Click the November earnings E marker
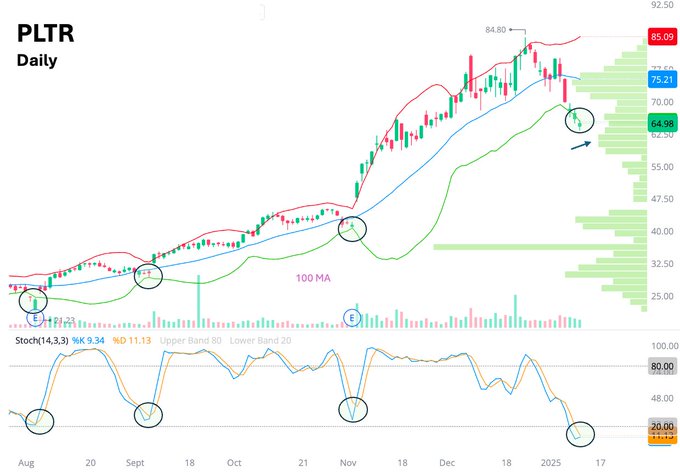This screenshot has width=680, height=472. 352,318
